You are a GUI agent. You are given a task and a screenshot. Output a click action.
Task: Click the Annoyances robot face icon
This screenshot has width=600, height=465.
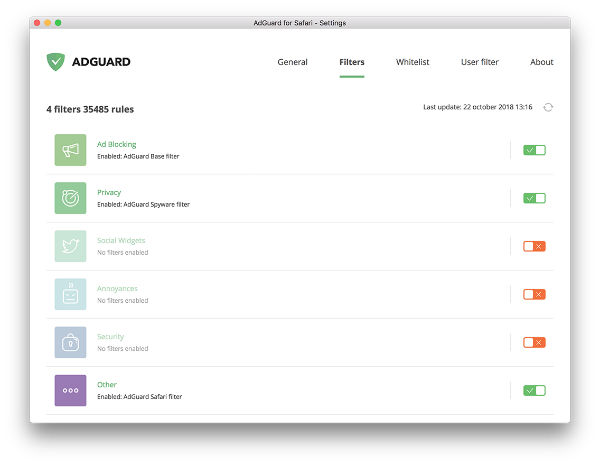(70, 294)
